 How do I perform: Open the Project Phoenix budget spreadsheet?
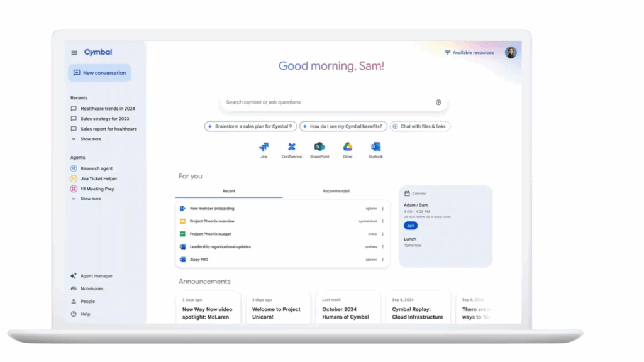(282, 234)
